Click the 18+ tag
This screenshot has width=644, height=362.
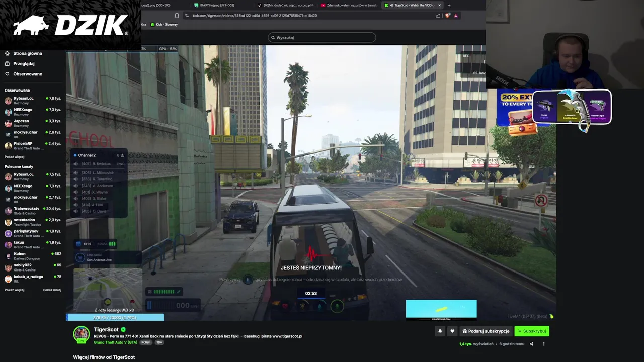pyautogui.click(x=159, y=342)
